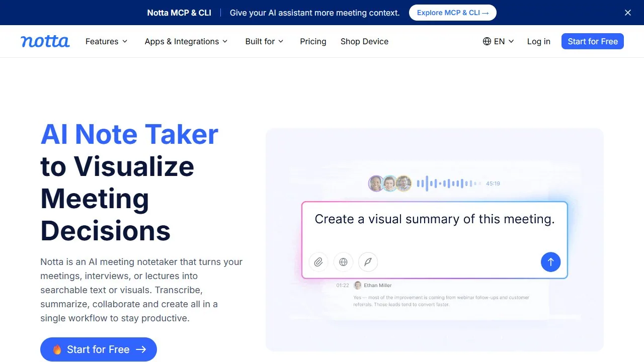Click the hero Start for Free button

[99, 349]
